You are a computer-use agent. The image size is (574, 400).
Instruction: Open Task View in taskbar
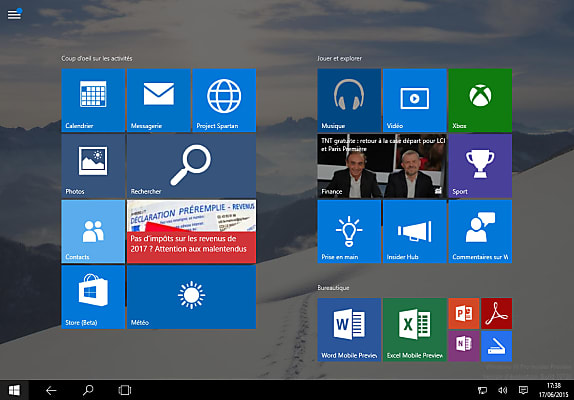pyautogui.click(x=125, y=390)
